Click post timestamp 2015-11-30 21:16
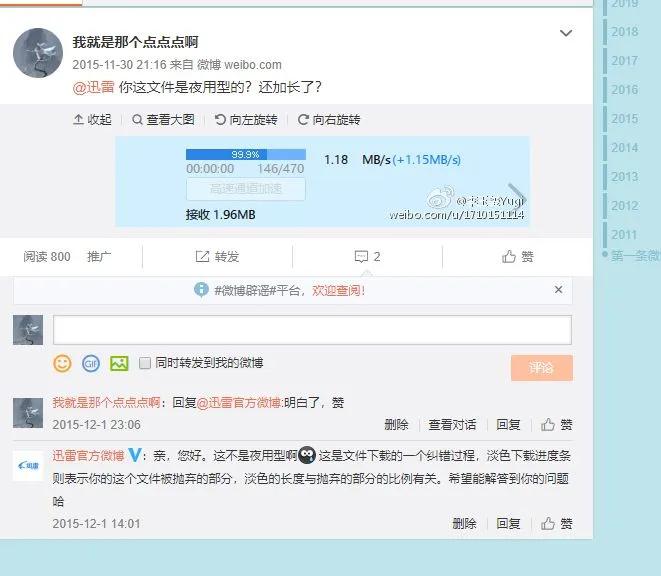661x576 pixels. click(x=119, y=65)
